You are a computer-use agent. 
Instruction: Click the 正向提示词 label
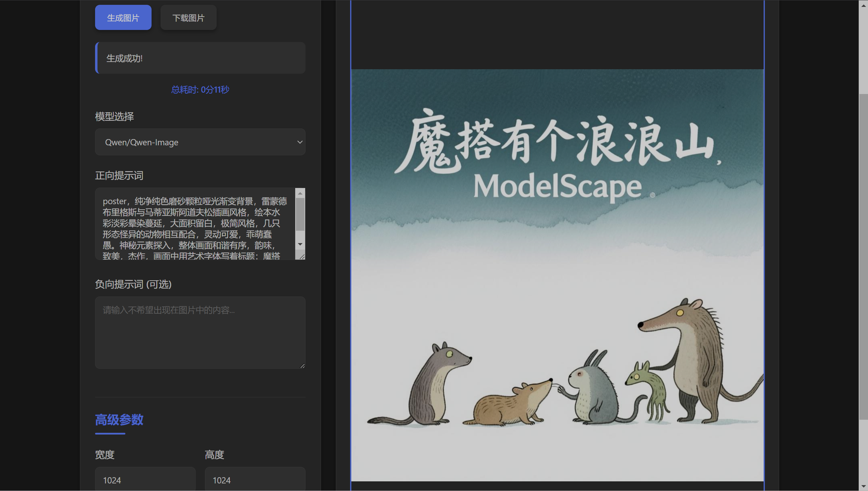(x=119, y=176)
